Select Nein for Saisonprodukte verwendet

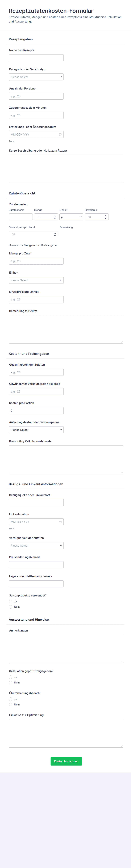click(10, 607)
